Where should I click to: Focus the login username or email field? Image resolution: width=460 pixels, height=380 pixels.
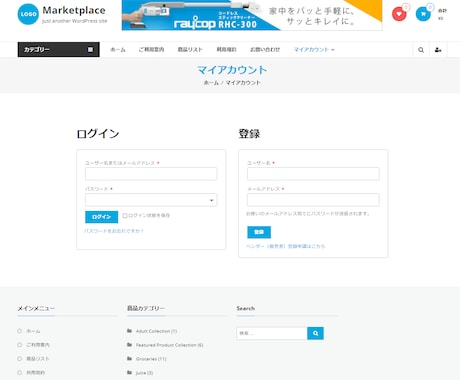pos(151,174)
